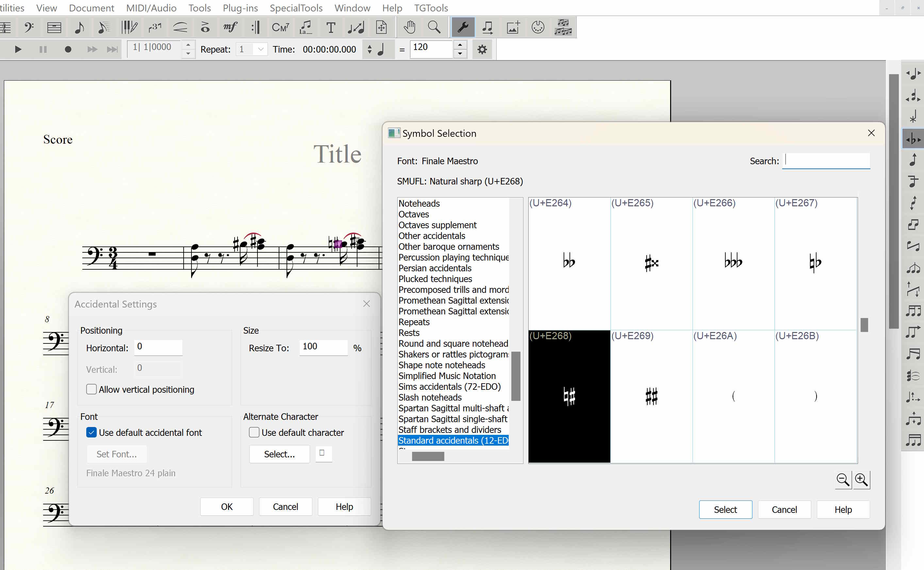Select the Hand Grabber tool

pos(409,27)
